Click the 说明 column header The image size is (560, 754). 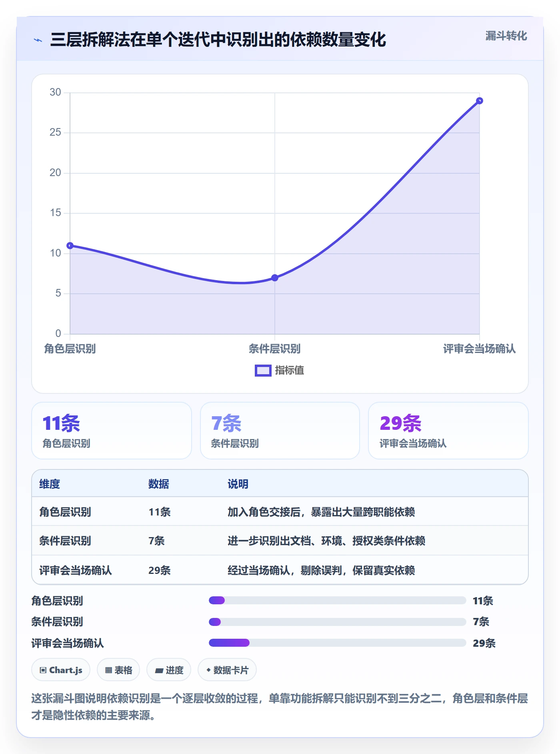click(x=238, y=484)
